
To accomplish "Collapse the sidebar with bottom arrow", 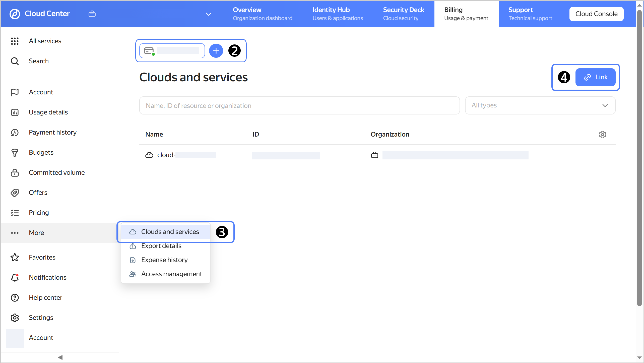I will click(x=60, y=357).
